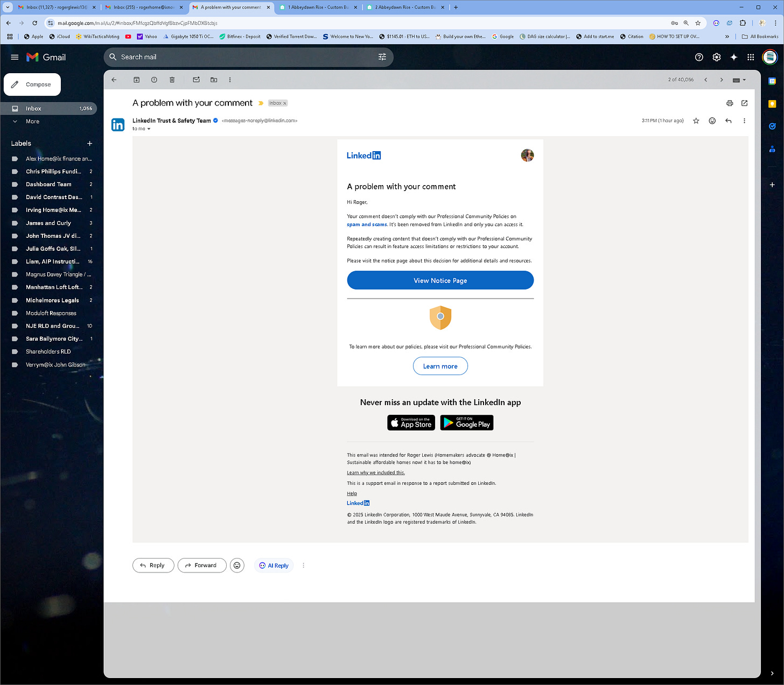Open Google Tasks in the side panel
The image size is (784, 685).
point(772,126)
